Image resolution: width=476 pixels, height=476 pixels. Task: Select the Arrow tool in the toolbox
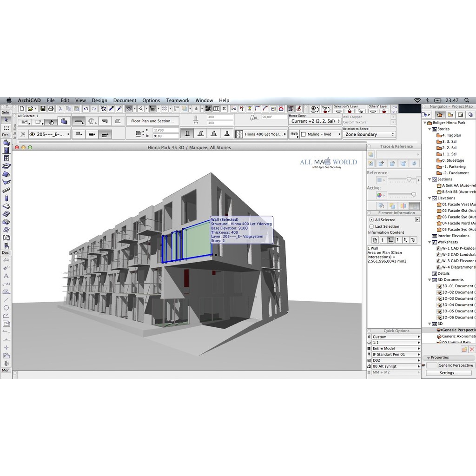point(6,119)
